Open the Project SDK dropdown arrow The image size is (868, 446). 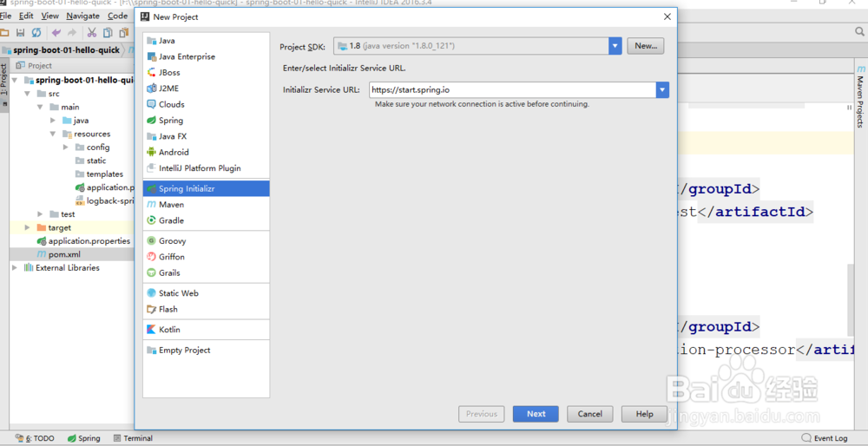[x=615, y=46]
